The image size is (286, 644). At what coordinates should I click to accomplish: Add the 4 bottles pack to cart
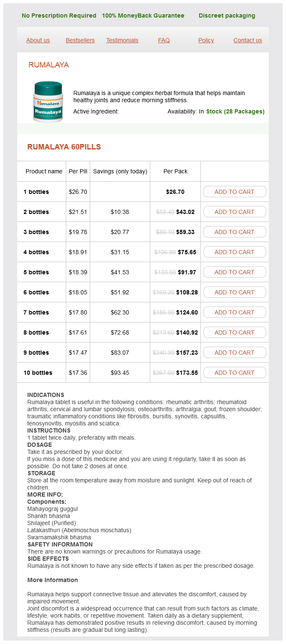coord(234,252)
